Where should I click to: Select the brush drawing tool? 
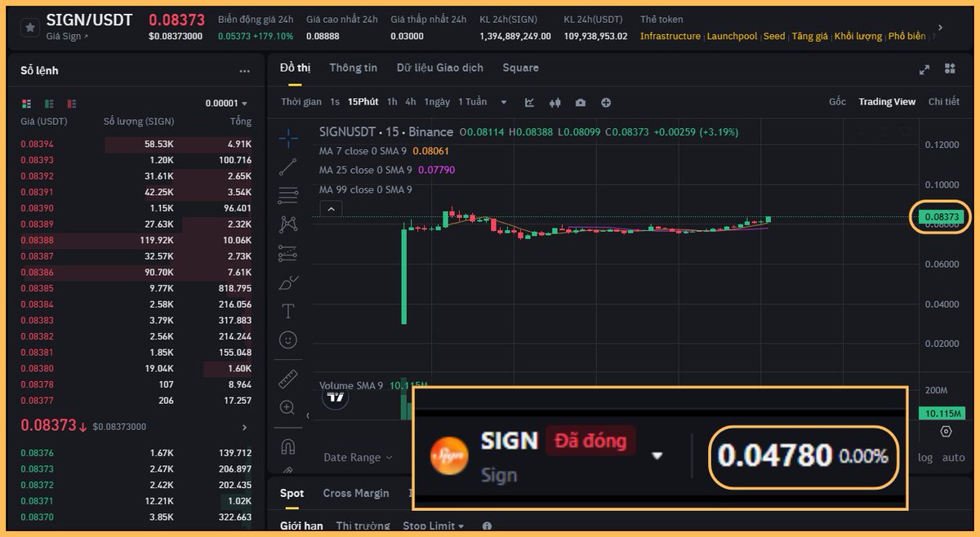[288, 282]
